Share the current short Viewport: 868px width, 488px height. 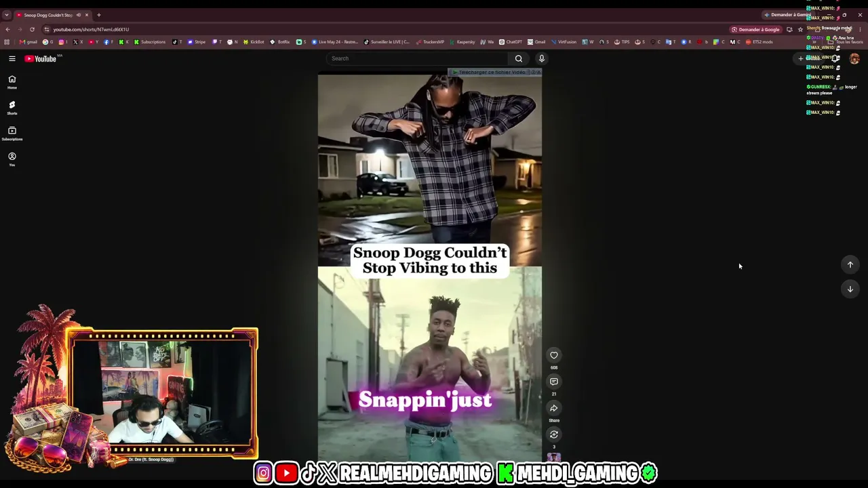(554, 408)
